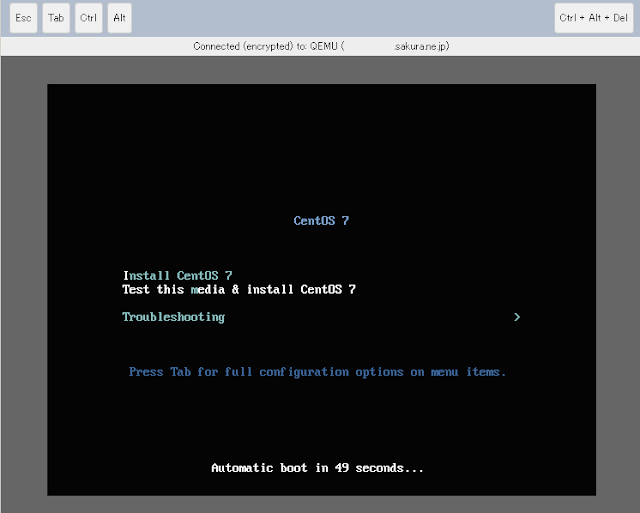Select Install CentOS 7 boot entry
The width and height of the screenshot is (640, 513).
[x=178, y=275]
